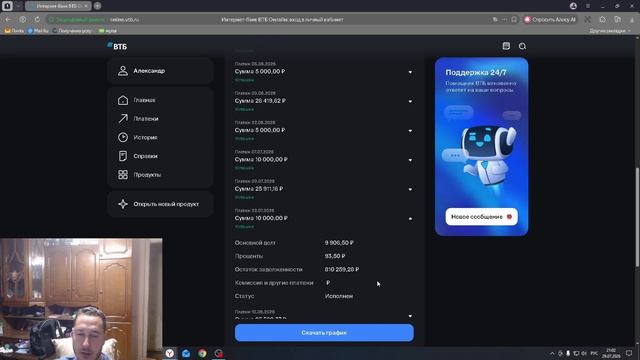This screenshot has width=640, height=360.
Task: Close the ВТБ browser tab
Action: point(86,6)
